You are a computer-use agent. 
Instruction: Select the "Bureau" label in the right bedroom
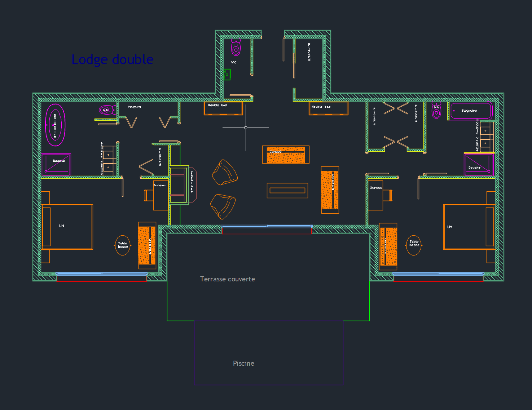[376, 188]
